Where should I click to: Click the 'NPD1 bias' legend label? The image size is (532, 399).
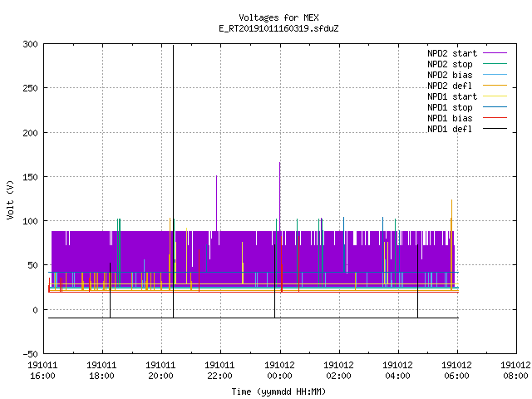450,118
